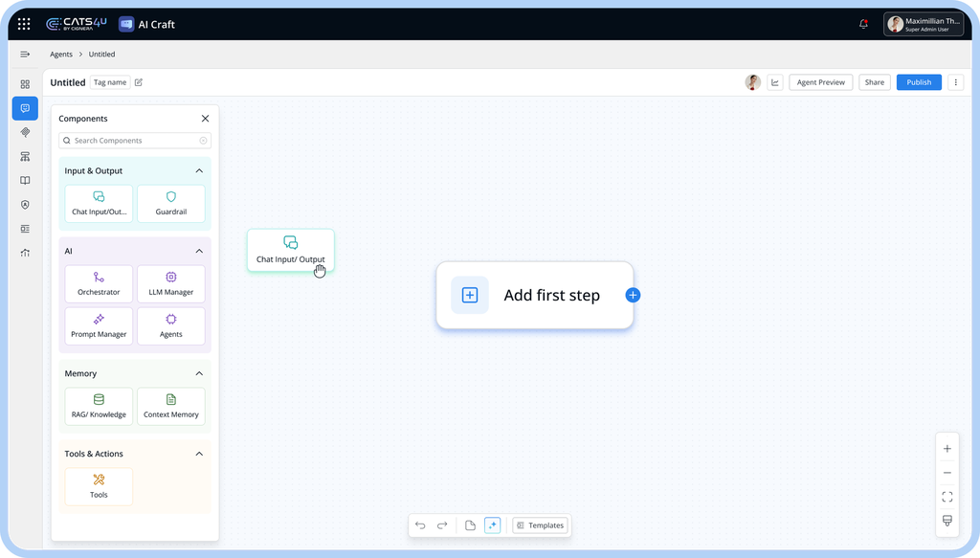Click the sticky note icon in bottom toolbar
This screenshot has width=980, height=558.
click(x=470, y=525)
